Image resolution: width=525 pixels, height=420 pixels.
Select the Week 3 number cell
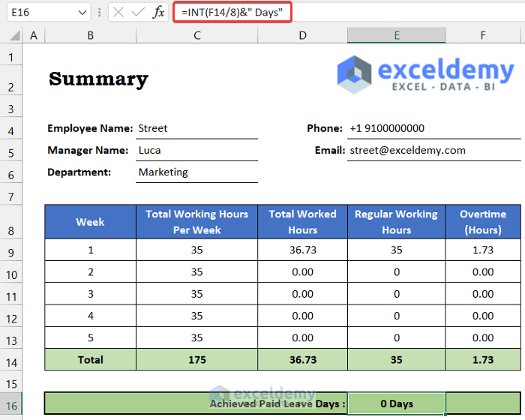91,294
